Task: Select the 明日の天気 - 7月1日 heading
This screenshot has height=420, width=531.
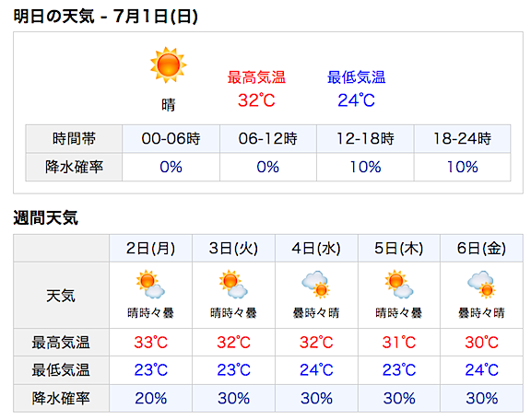Action: (106, 16)
